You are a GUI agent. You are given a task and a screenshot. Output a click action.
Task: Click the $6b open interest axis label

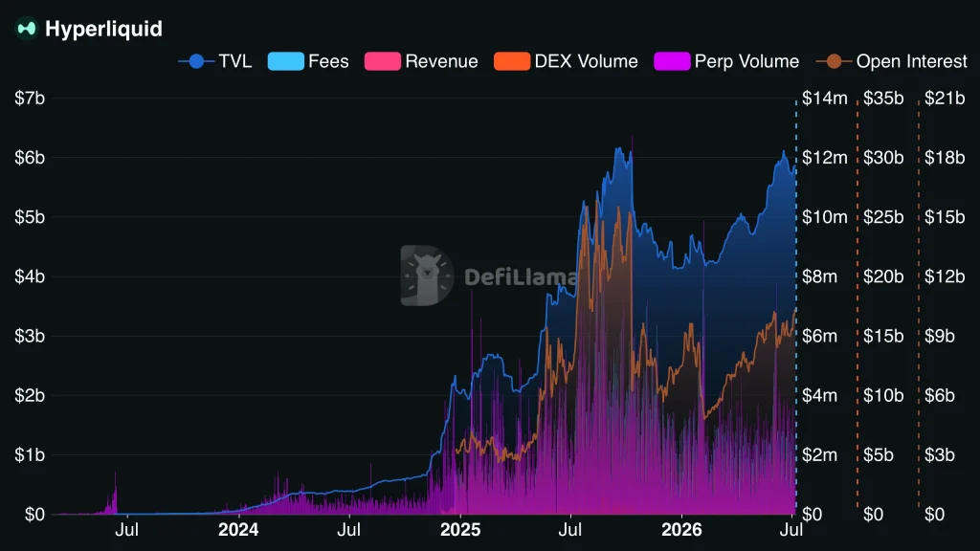[x=940, y=395]
